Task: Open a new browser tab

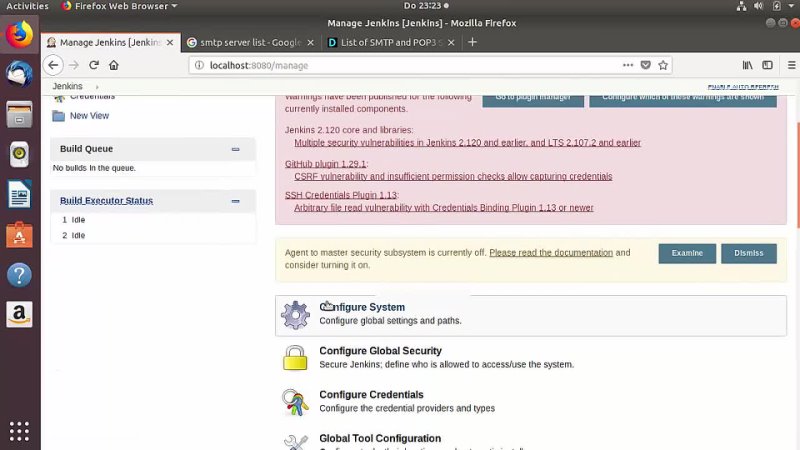Action: coord(472,42)
